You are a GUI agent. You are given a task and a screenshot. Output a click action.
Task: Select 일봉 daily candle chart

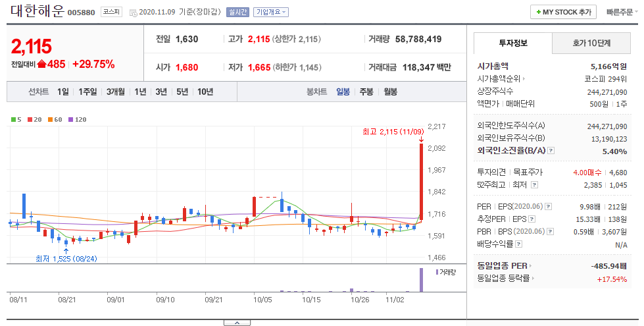(x=343, y=92)
